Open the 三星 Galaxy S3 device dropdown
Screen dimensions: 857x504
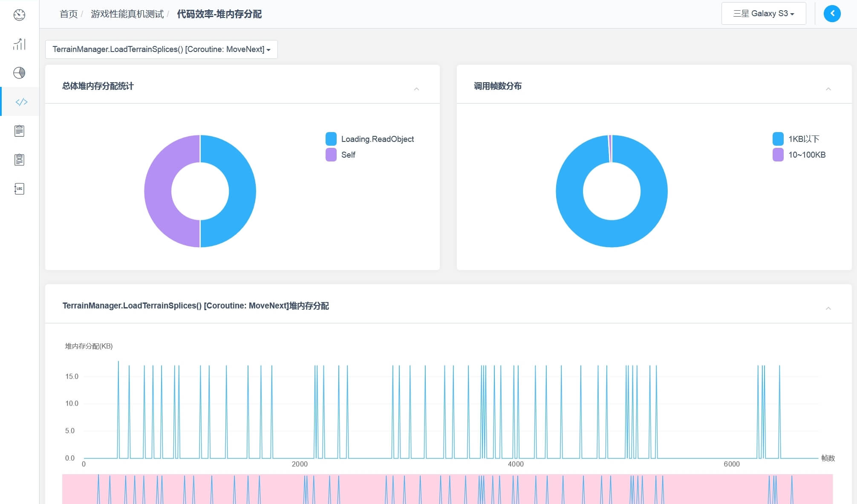click(x=763, y=14)
